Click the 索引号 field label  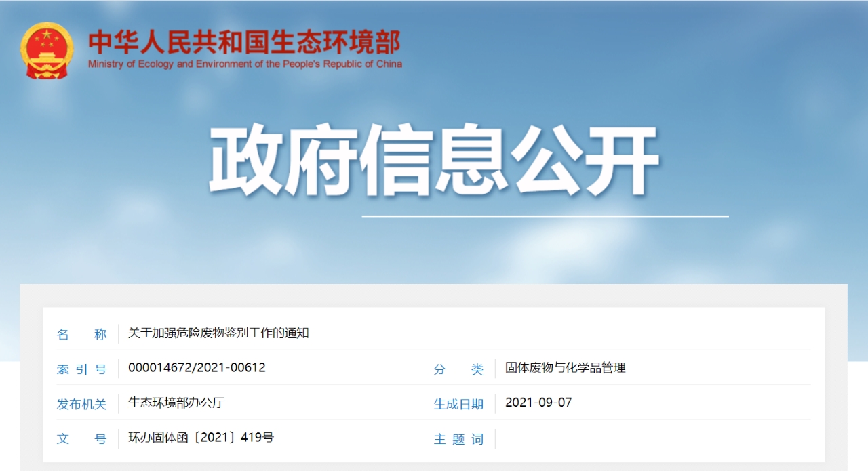coord(82,369)
